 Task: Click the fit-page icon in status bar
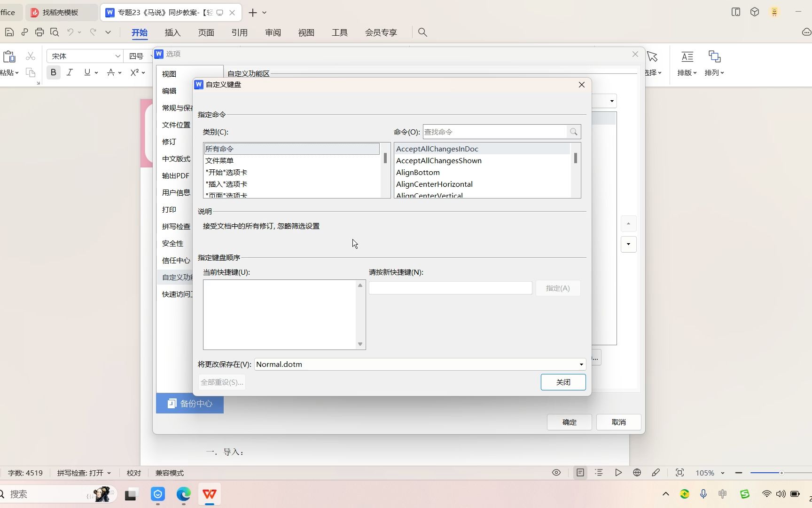679,473
